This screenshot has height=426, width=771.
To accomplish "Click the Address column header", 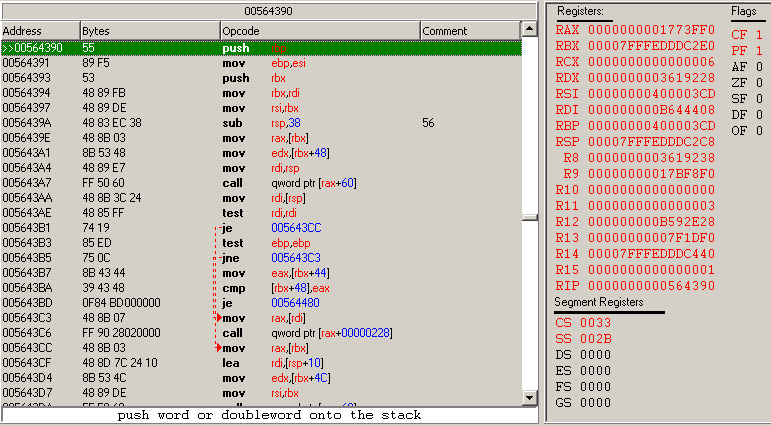I will click(38, 31).
